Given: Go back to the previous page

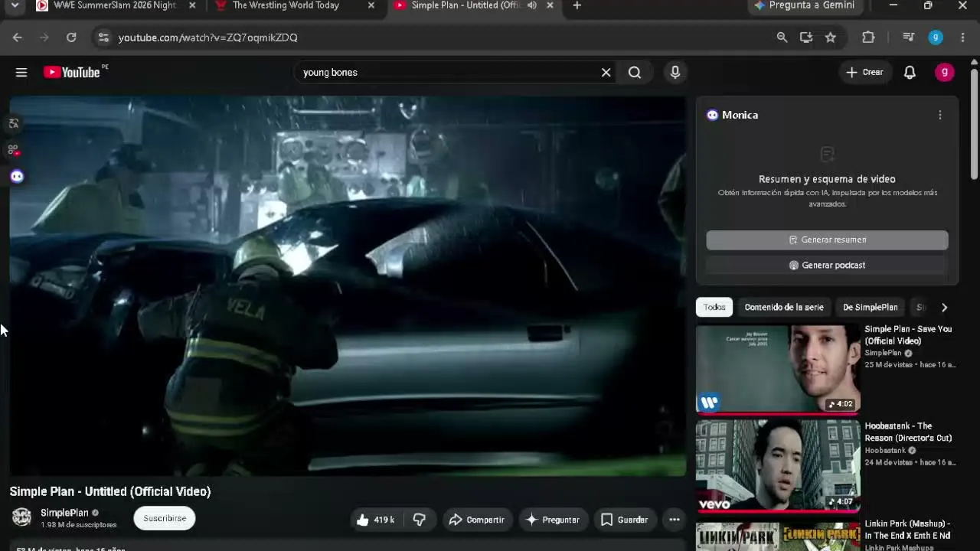Looking at the screenshot, I should [x=18, y=37].
